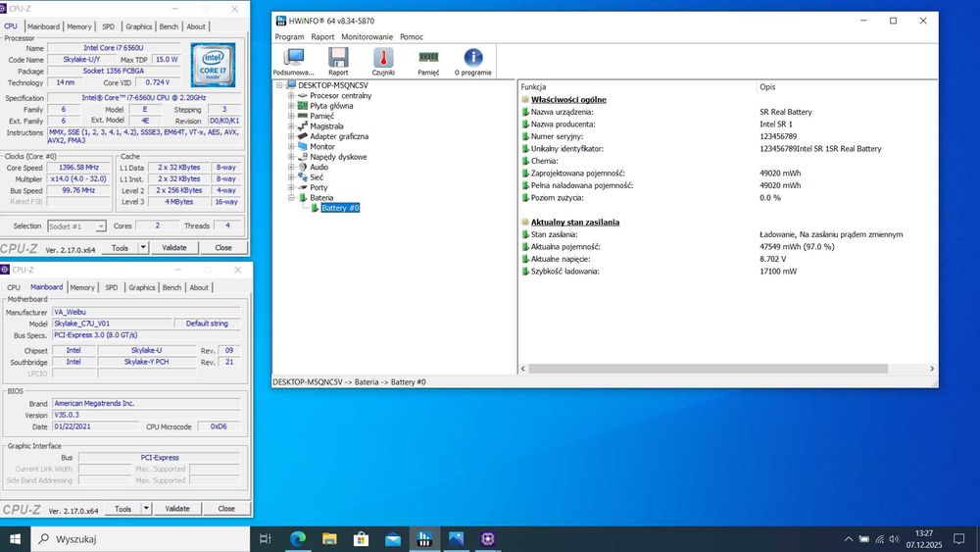Select the Monitor tree item
The image size is (980, 552).
(x=321, y=146)
